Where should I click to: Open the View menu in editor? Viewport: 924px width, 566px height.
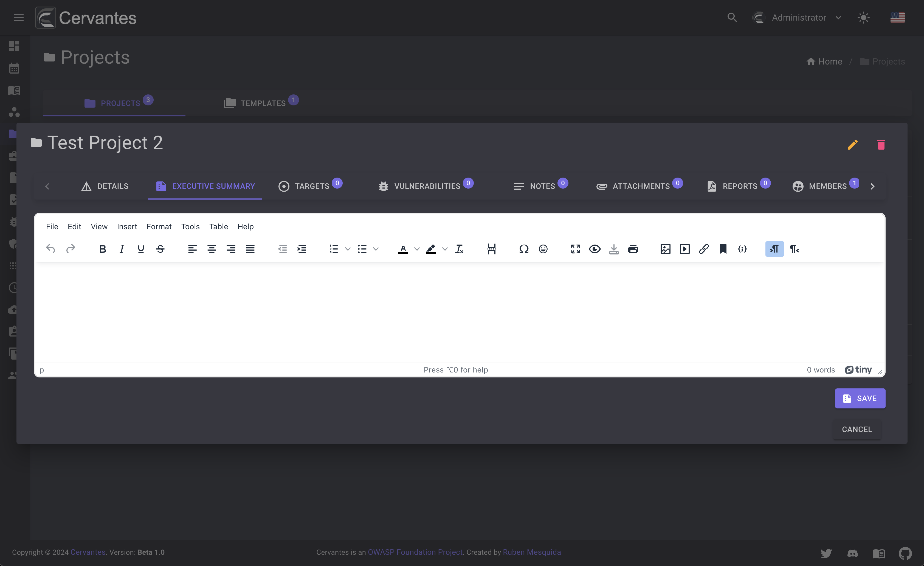[99, 226]
